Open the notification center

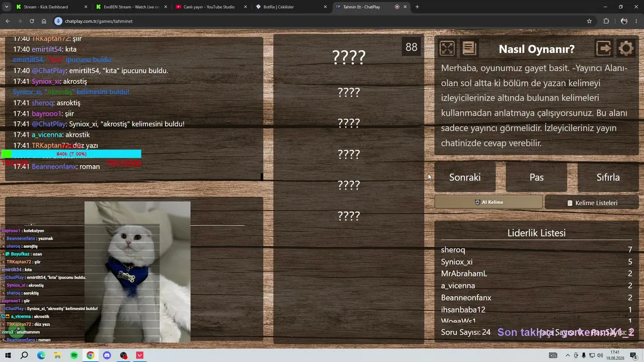(x=633, y=355)
